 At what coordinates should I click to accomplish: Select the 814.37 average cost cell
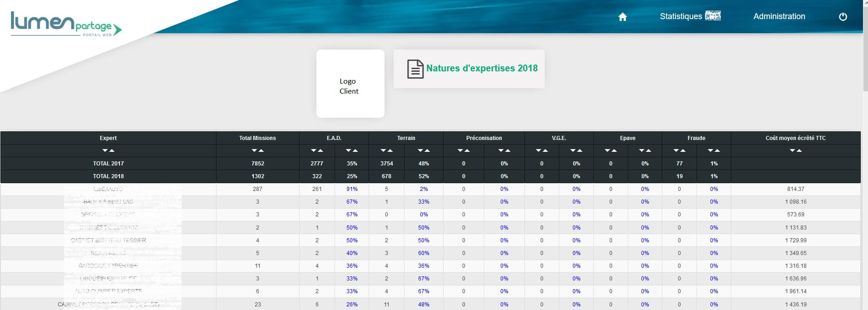(x=796, y=189)
